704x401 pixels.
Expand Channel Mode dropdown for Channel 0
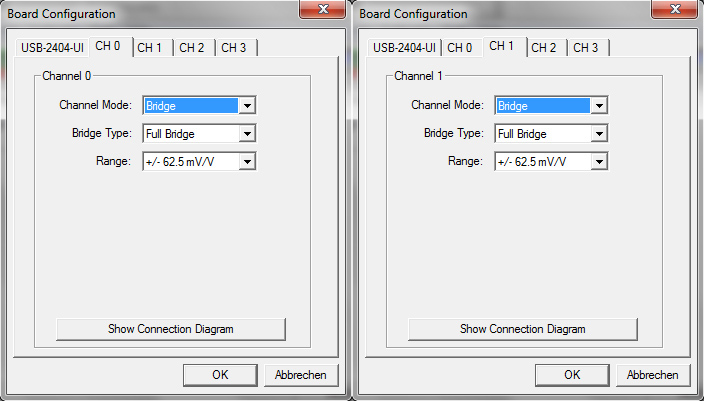[247, 106]
